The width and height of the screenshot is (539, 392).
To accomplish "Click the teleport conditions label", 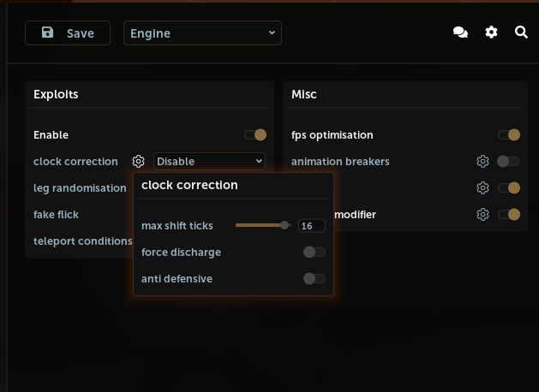I will tap(82, 241).
